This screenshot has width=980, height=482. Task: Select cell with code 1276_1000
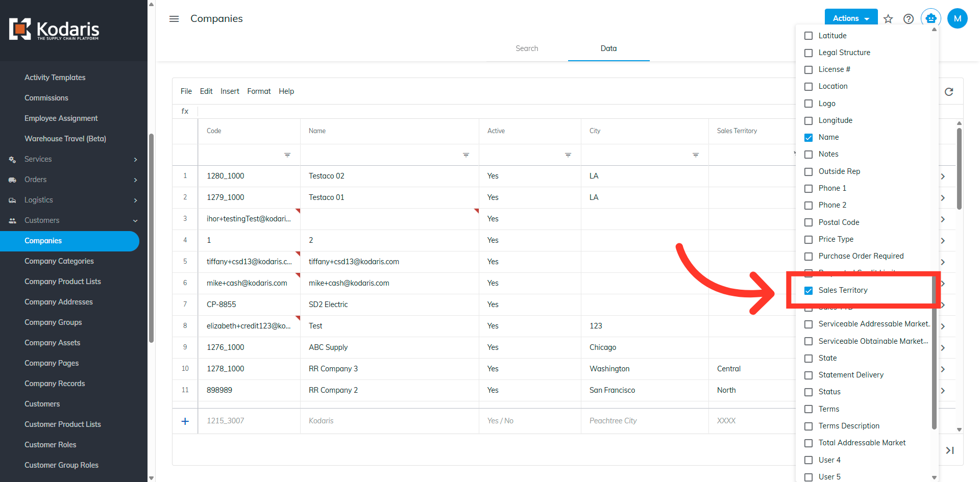click(x=249, y=347)
